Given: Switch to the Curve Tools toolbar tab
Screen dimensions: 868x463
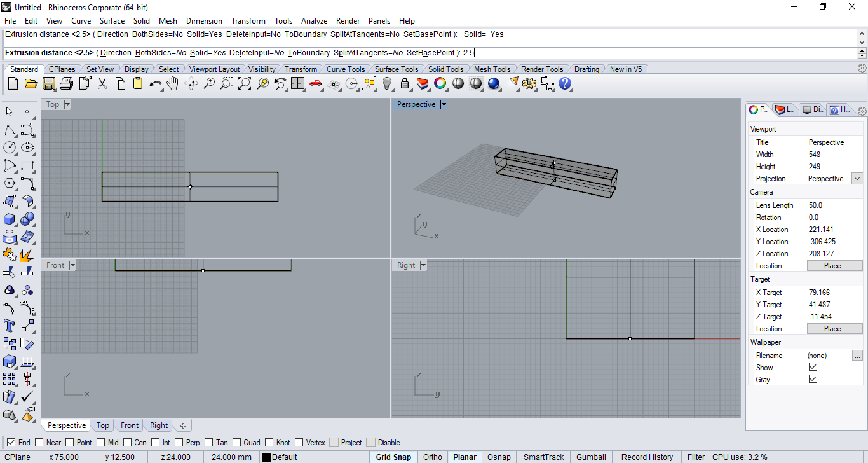Looking at the screenshot, I should click(346, 69).
